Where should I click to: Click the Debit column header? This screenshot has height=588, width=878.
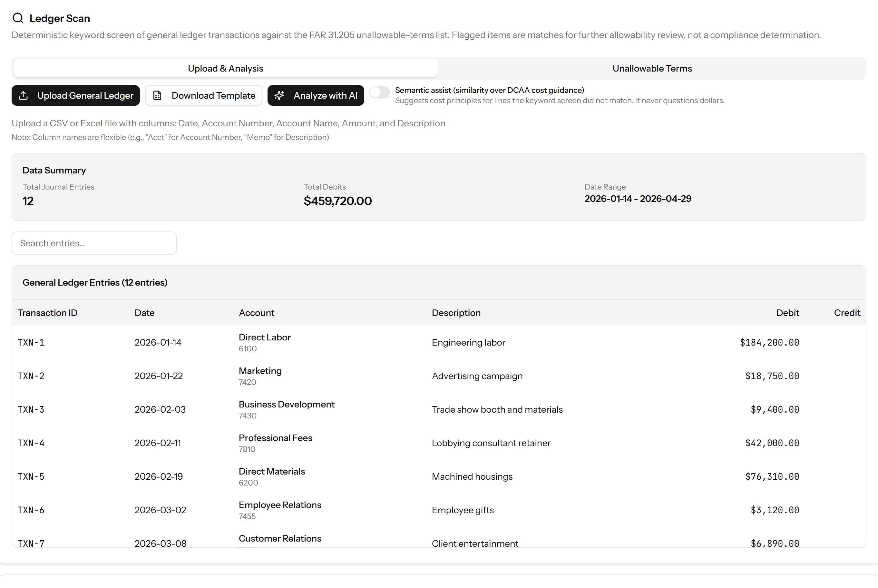[788, 313]
